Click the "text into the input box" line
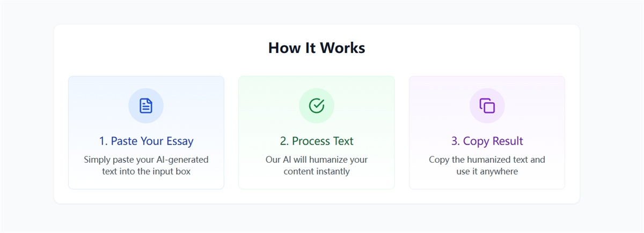Viewport: 644px width, 233px height. tap(146, 171)
